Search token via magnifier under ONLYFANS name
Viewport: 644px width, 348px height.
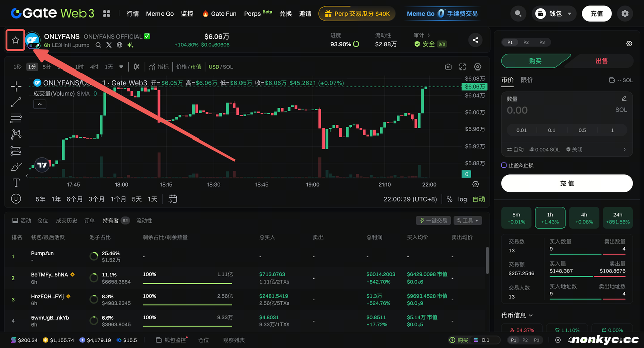98,45
